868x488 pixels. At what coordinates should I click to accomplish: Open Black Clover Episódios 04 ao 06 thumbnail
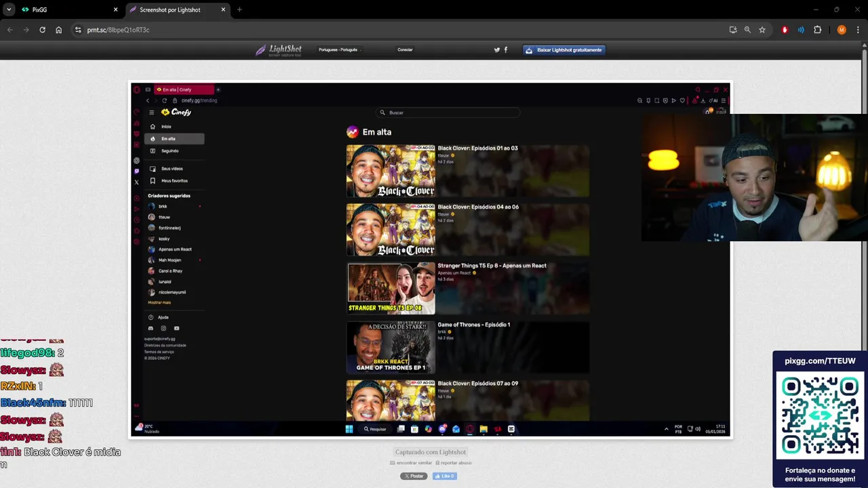[x=391, y=230]
